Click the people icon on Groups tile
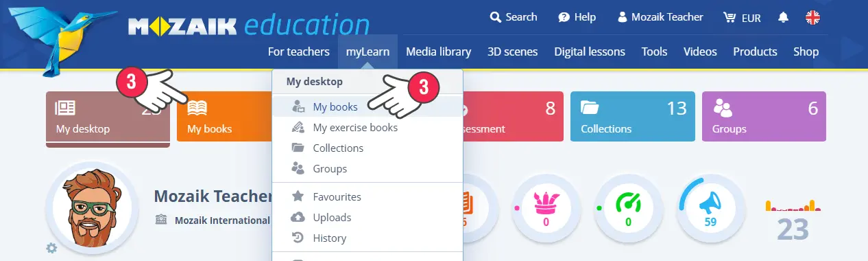 click(723, 108)
